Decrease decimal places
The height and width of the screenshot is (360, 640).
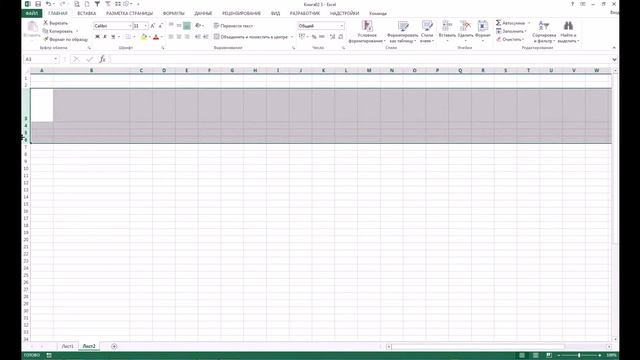point(341,37)
